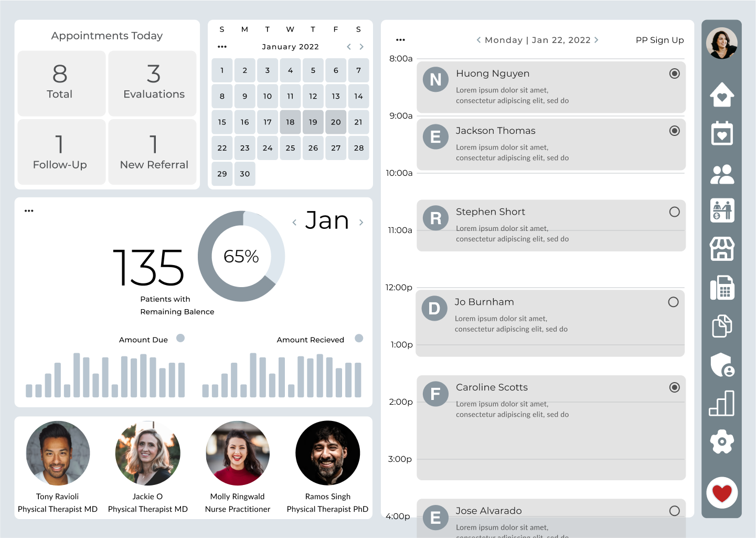The height and width of the screenshot is (538, 756).
Task: Select the fax icon in the sidebar
Action: [x=722, y=288]
